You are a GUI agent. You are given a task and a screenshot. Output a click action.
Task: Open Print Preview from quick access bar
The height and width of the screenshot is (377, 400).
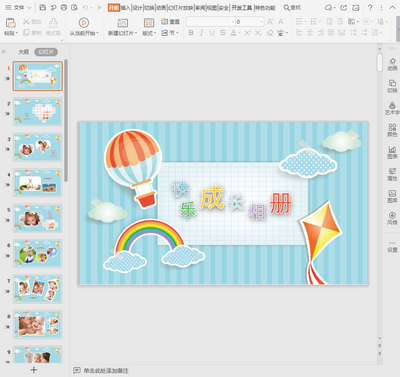click(74, 7)
